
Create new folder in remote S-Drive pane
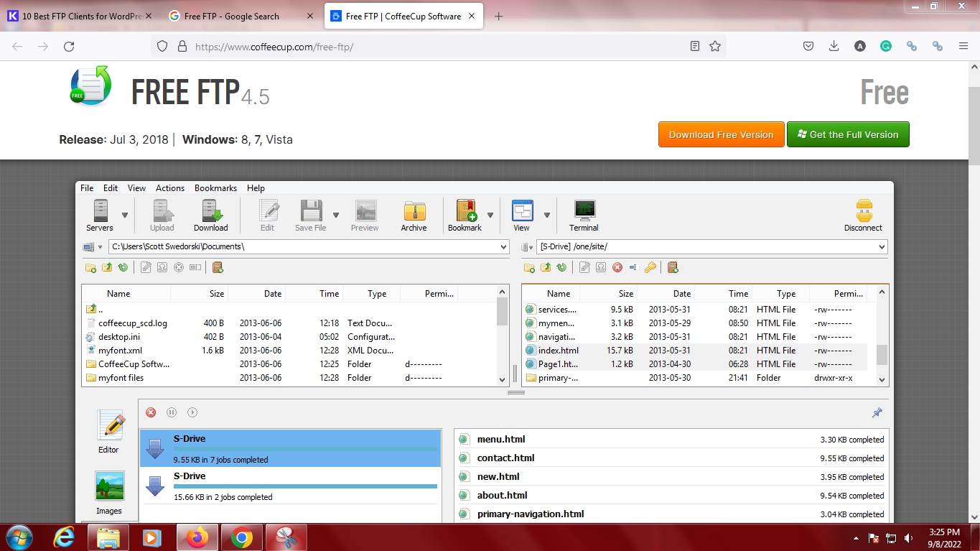pyautogui.click(x=529, y=267)
